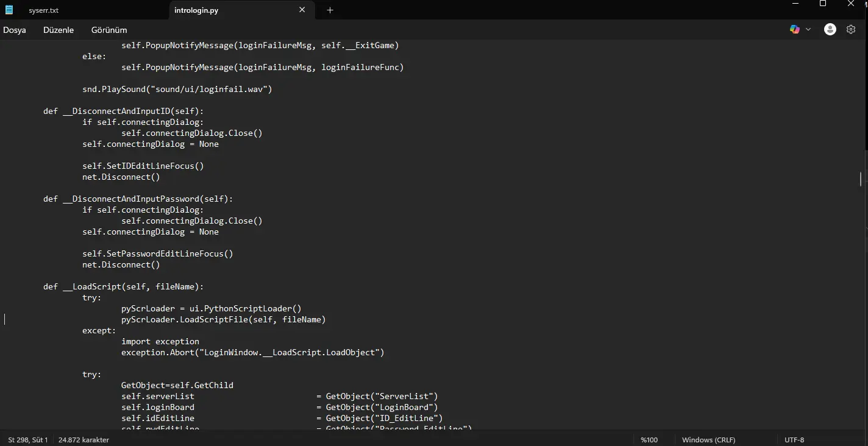Minimize the Notepad window
This screenshot has width=868, height=446.
point(795,4)
